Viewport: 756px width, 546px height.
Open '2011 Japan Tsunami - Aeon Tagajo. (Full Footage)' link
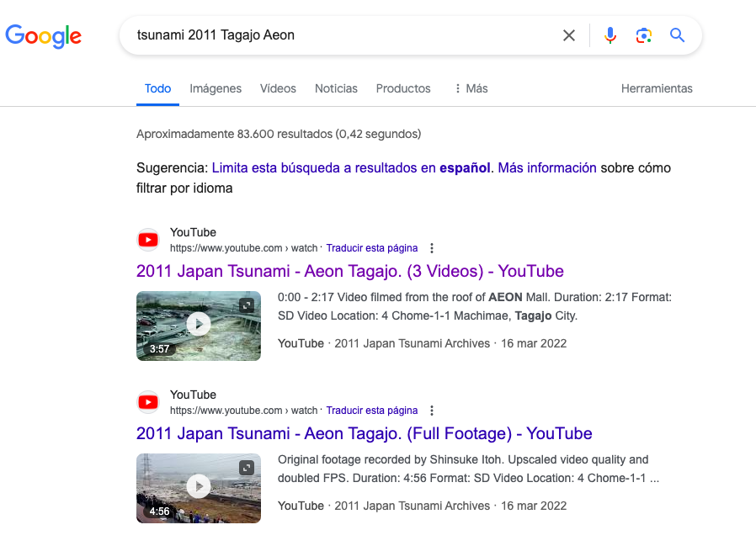point(364,434)
